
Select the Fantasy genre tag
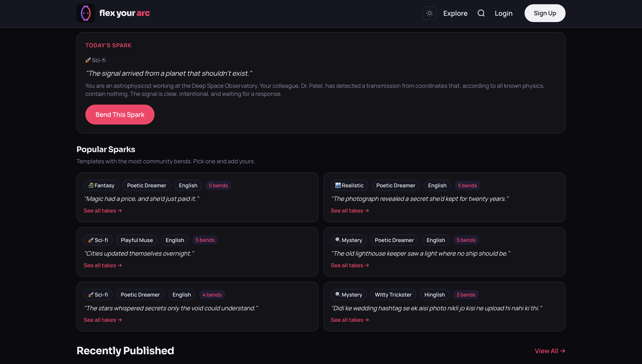[101, 185]
